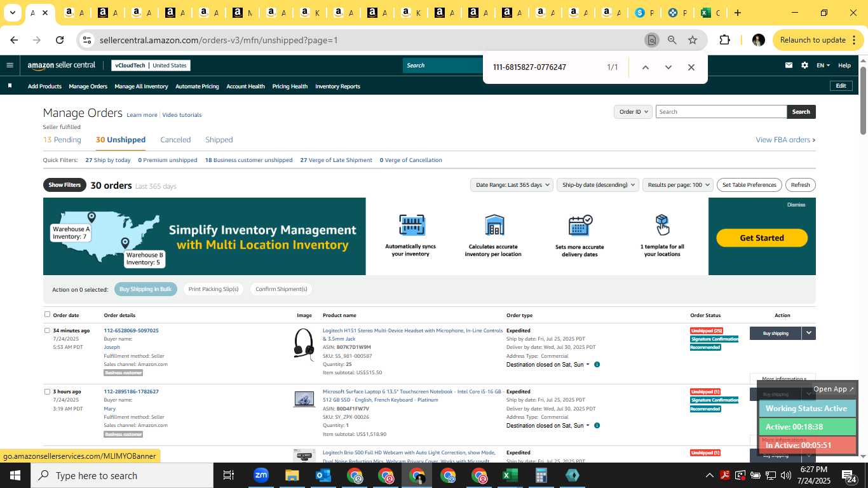
Task: Open the browser extensions puzzle icon
Action: tap(724, 40)
